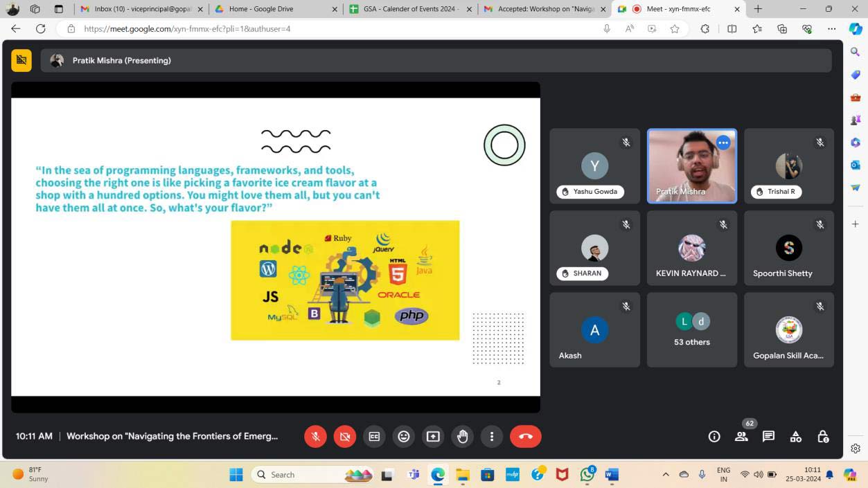The width and height of the screenshot is (868, 488).
Task: Open the browser Extensions puzzle icon
Action: point(705,29)
